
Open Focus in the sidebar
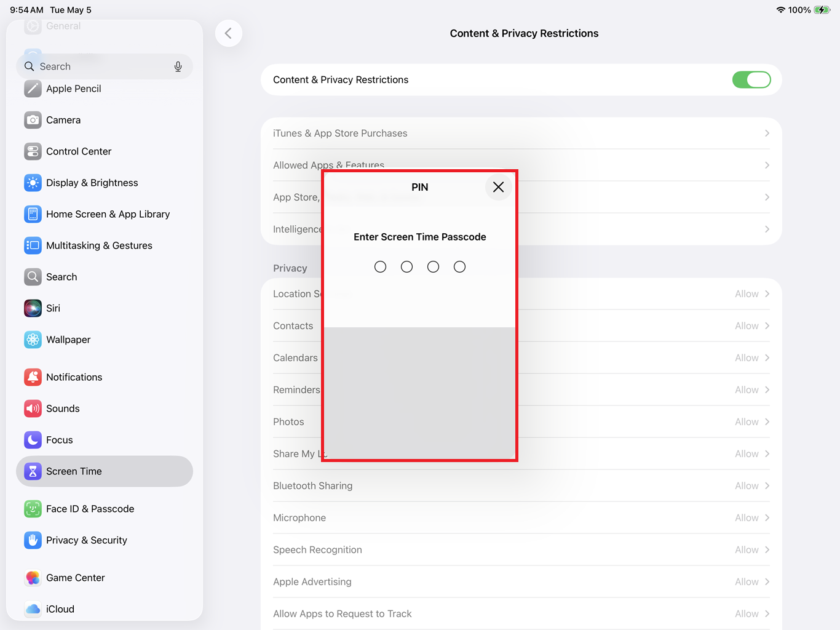coord(105,440)
